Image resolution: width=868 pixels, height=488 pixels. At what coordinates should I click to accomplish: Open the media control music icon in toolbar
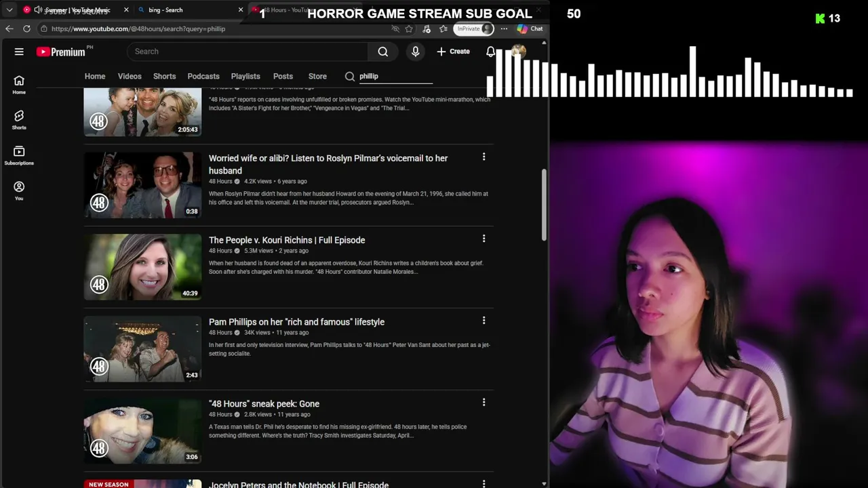pos(427,28)
